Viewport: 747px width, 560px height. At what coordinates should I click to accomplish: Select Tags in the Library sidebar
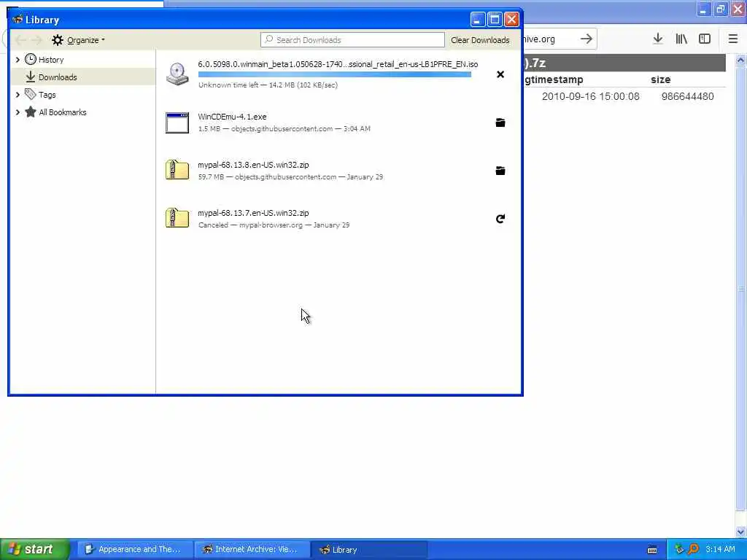click(x=82, y=94)
